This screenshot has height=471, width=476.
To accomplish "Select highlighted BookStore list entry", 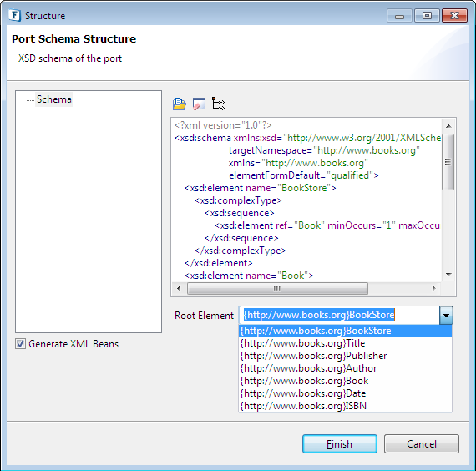I will [346, 331].
